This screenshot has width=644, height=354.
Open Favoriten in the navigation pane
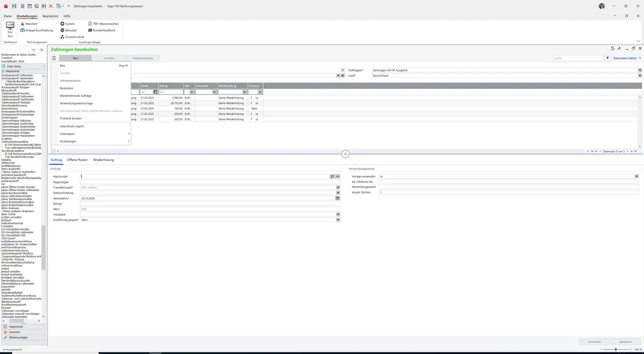click(23, 332)
